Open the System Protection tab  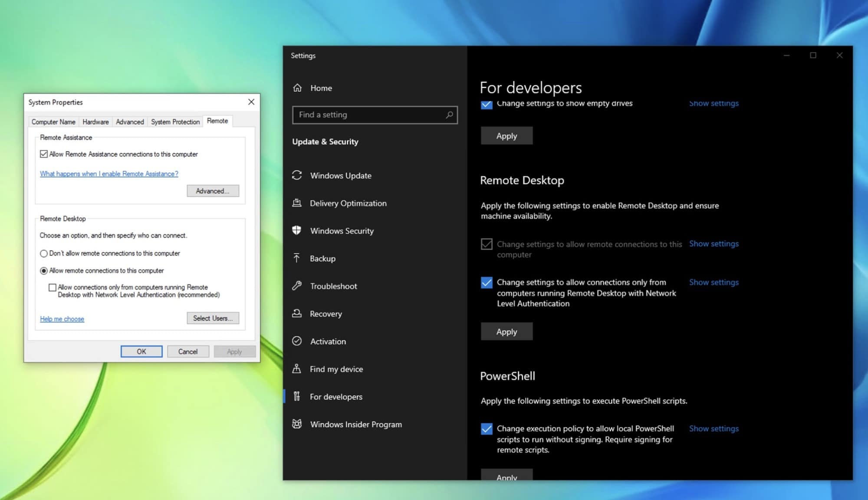pos(175,122)
